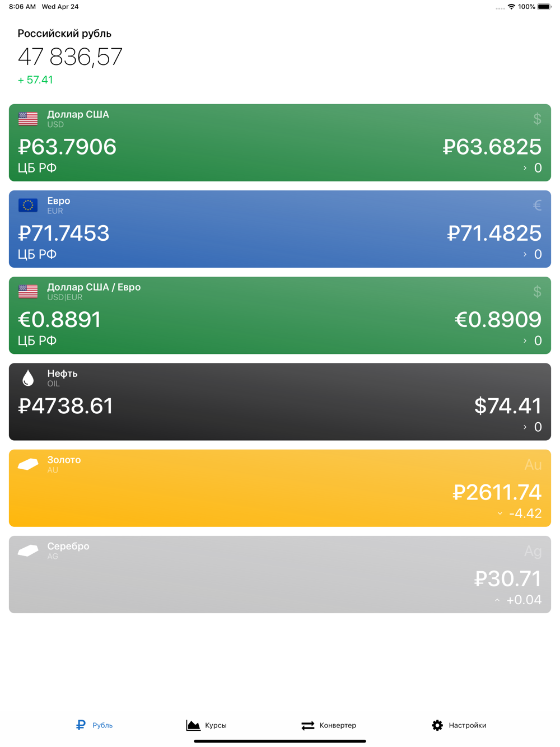Tap the silver bar icon on Серебро card
This screenshot has width=560, height=747.
[28, 550]
